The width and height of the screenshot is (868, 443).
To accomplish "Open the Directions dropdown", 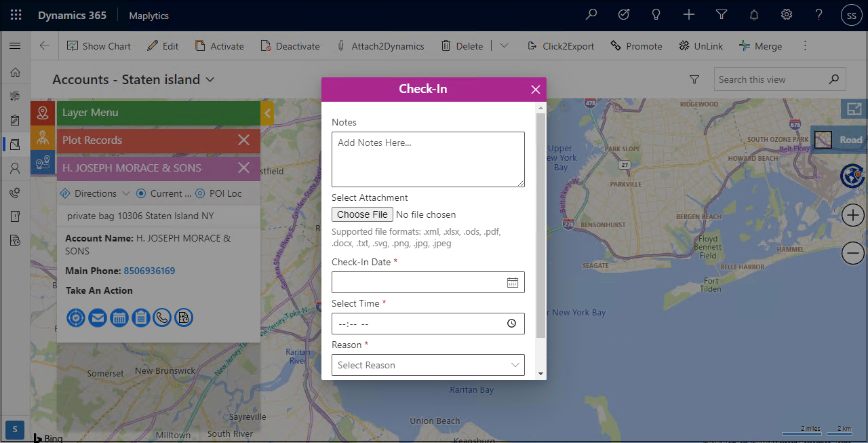I will 95,193.
